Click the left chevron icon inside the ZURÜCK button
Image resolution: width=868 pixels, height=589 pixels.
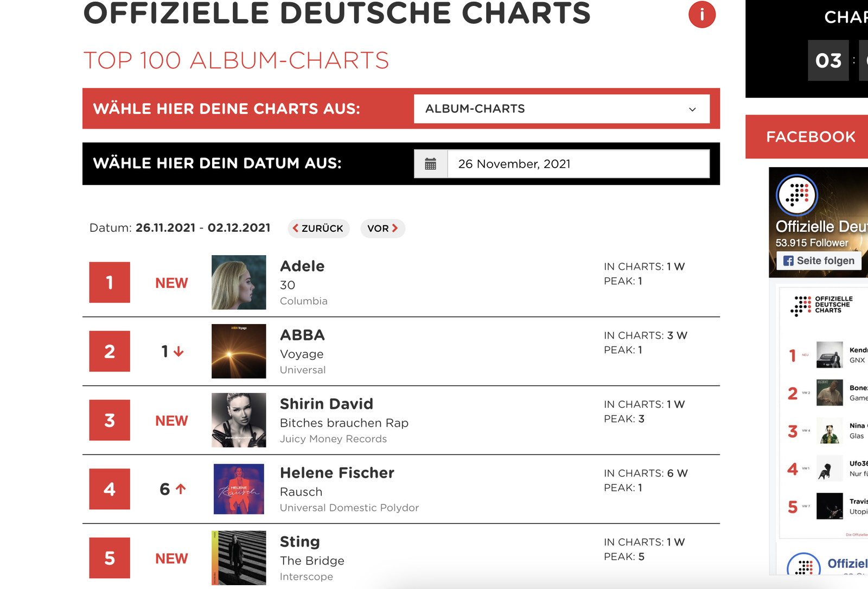[x=296, y=229]
